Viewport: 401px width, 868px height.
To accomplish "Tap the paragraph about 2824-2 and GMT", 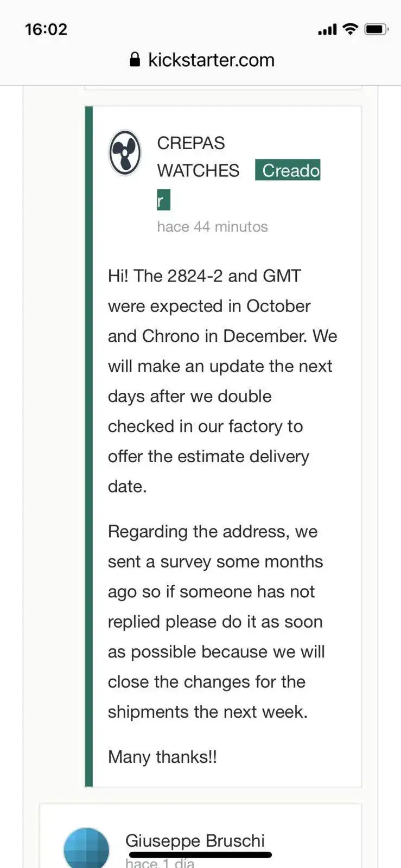I will pyautogui.click(x=222, y=381).
